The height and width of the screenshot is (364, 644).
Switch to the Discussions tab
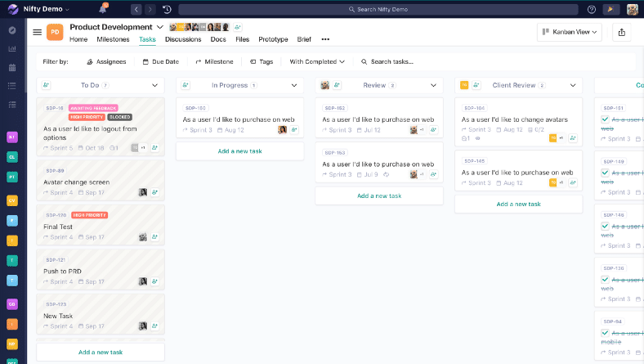(x=183, y=39)
